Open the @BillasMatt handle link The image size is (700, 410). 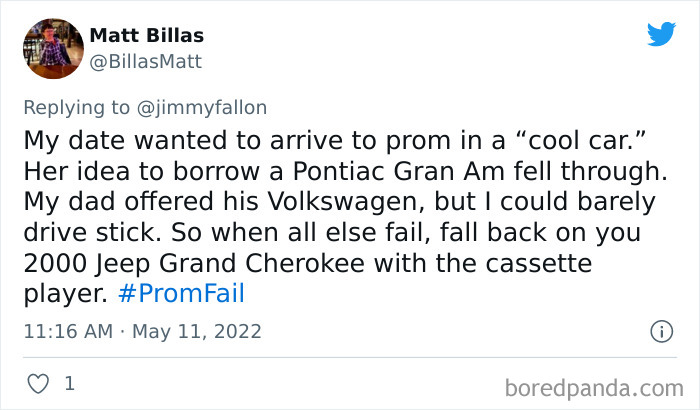pyautogui.click(x=146, y=61)
